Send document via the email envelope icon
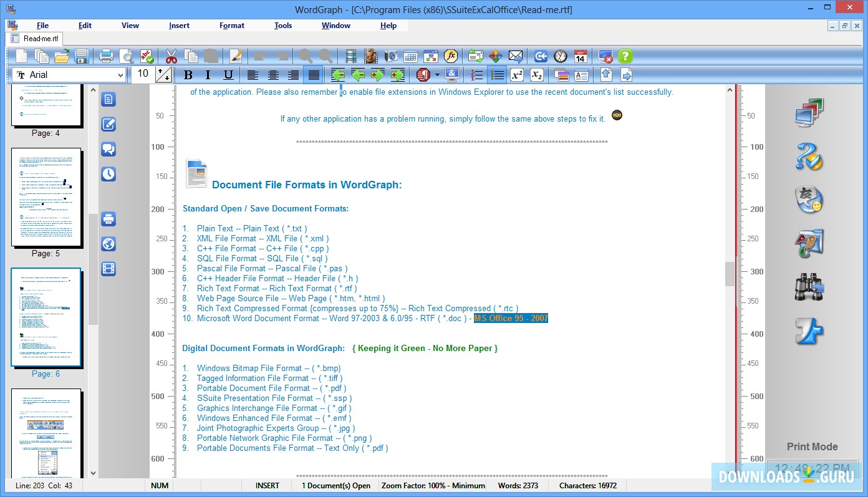The height and width of the screenshot is (497, 868). click(x=516, y=55)
